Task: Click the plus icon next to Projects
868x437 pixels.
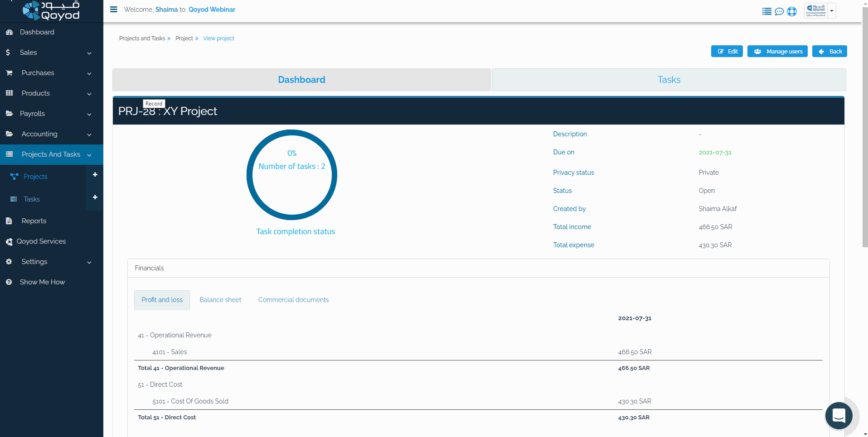Action: coord(95,175)
